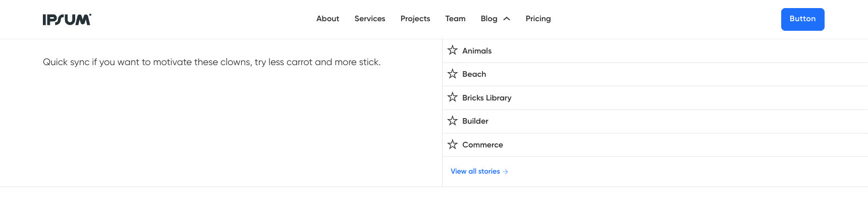Select the Beach story entry
868x209 pixels.
[474, 74]
